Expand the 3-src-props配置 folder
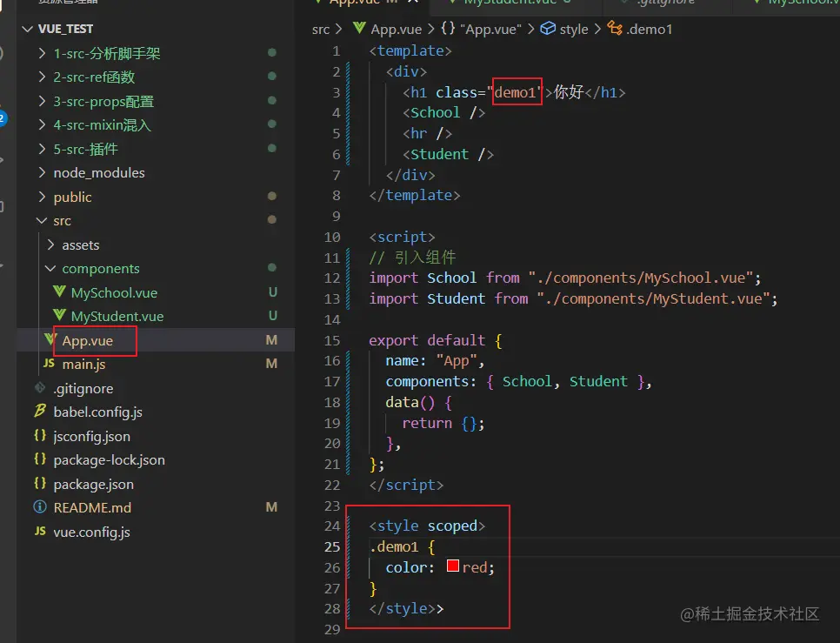Screen dimensions: 840x643 point(104,101)
